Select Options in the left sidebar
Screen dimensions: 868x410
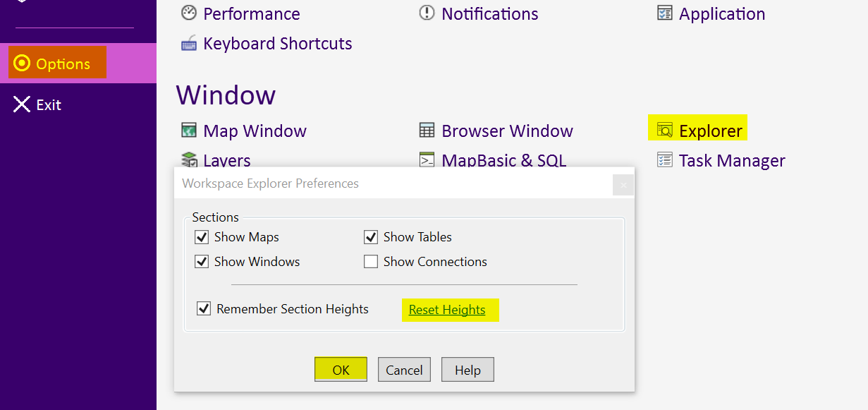[58, 64]
